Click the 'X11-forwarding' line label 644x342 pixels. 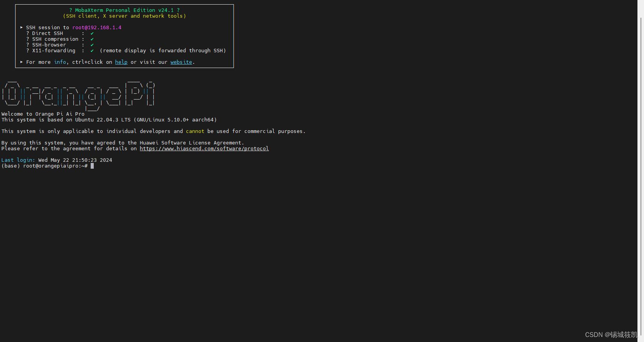(54, 51)
